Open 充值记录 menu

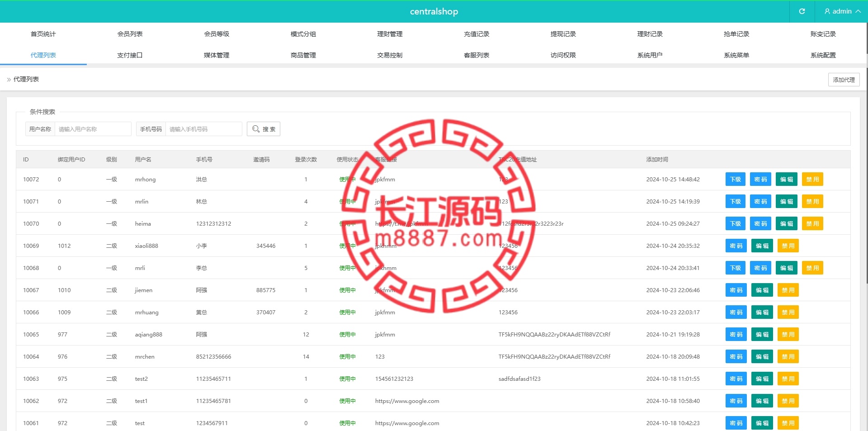[476, 34]
